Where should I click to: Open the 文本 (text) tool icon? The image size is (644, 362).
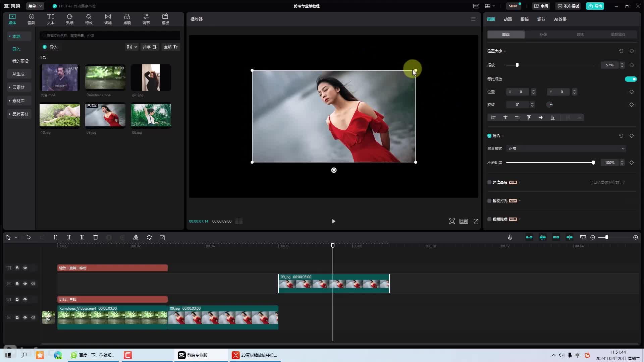(x=50, y=19)
